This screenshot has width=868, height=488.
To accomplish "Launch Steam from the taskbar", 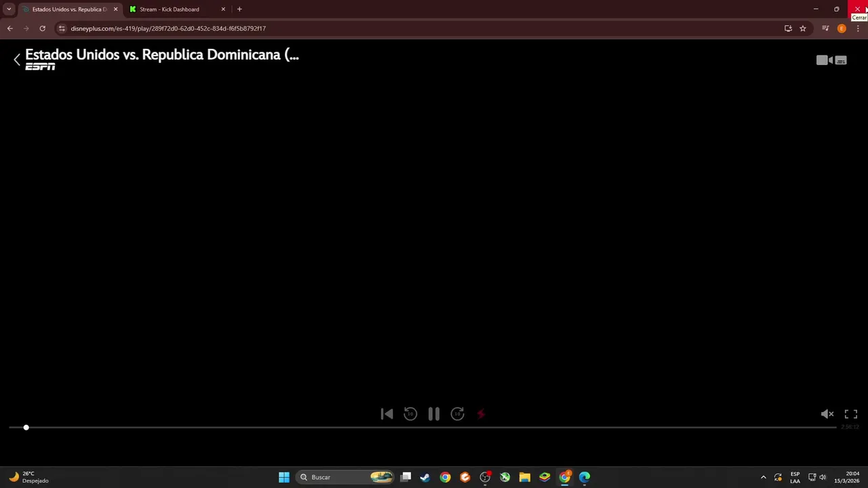I will [425, 477].
